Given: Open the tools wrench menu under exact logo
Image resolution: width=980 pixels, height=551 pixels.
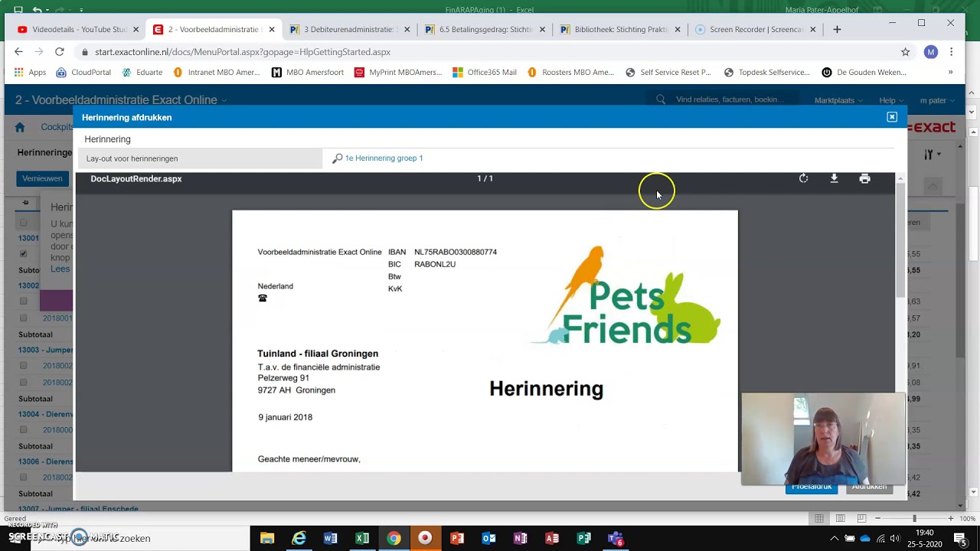Looking at the screenshot, I should pos(932,155).
